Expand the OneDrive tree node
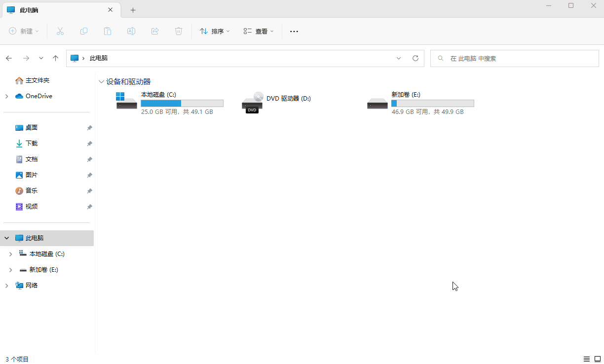604x364 pixels. coord(6,96)
